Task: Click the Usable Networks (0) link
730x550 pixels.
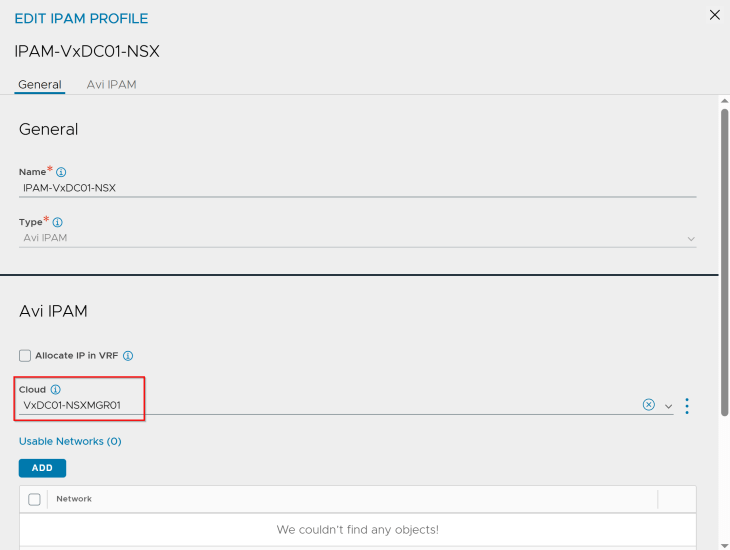Action: (70, 441)
